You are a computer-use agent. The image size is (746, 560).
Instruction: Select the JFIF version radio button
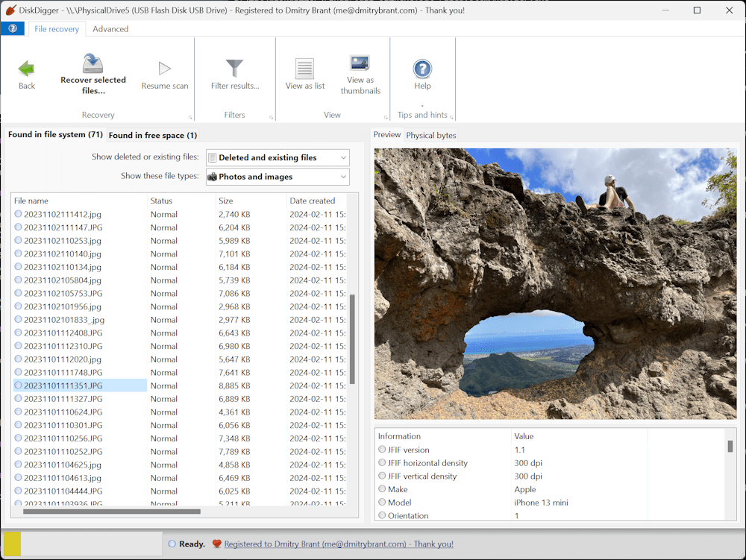point(381,450)
